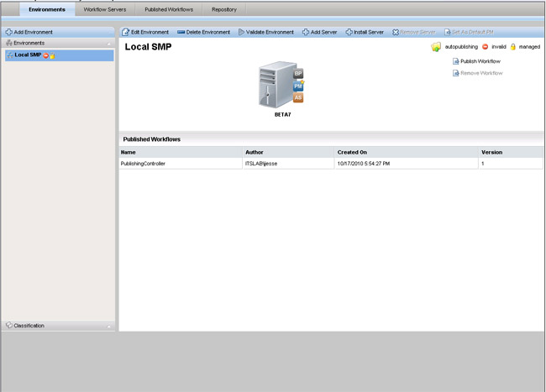This screenshot has height=392, width=546.
Task: Go to the Repository tab
Action: [x=224, y=9]
